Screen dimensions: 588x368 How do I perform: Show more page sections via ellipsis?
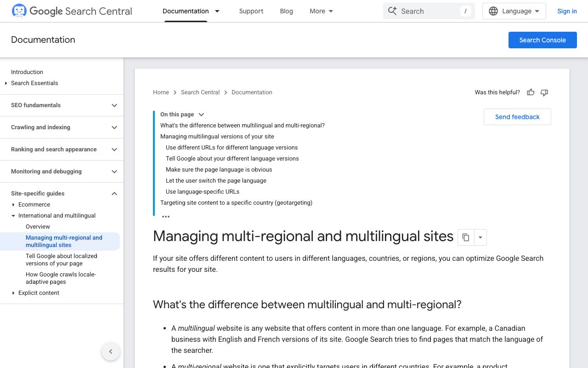[x=166, y=216]
